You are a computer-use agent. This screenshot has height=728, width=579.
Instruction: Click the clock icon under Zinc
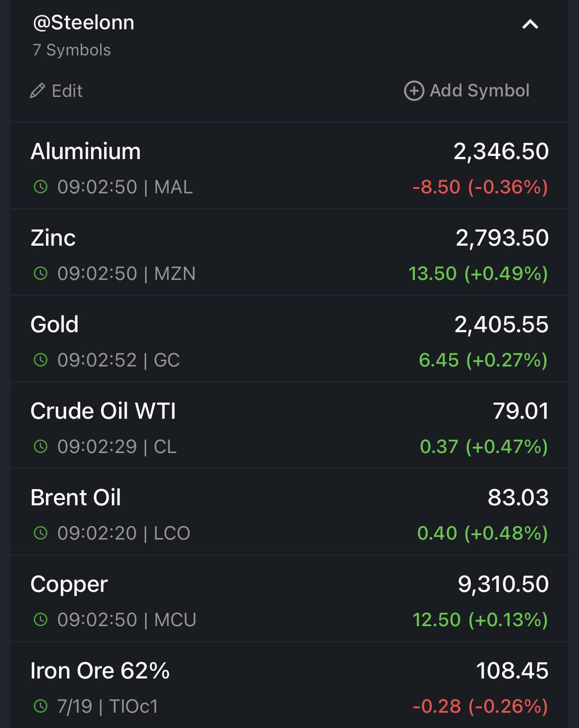(40, 273)
